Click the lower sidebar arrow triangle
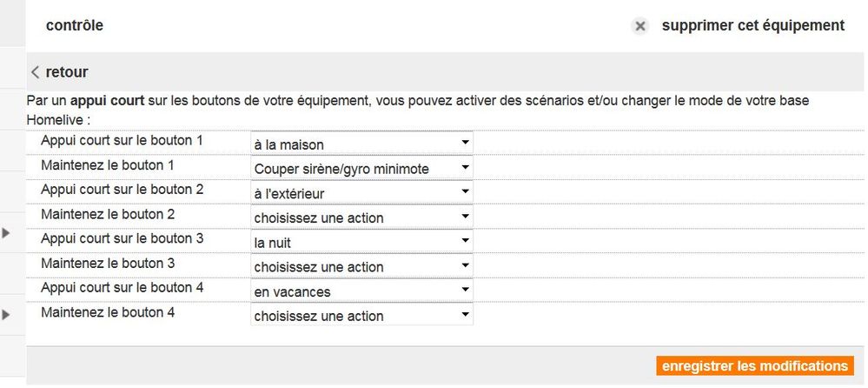Screen dimensions: 868x388 6,315
